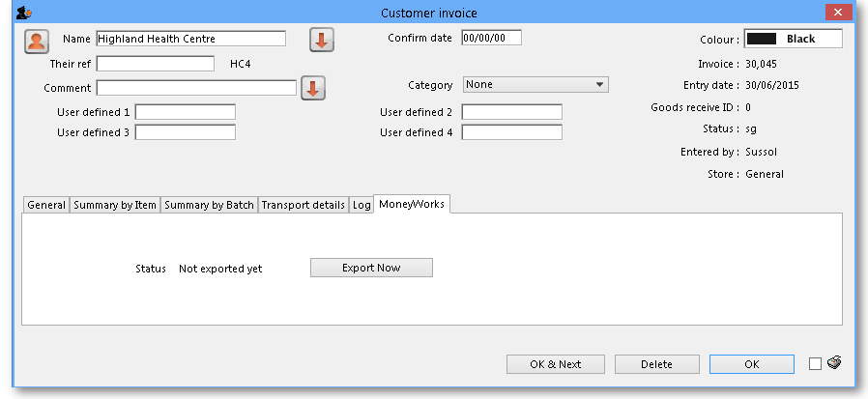Click the down arrow beside Comment field
868x399 pixels.
pos(313,88)
